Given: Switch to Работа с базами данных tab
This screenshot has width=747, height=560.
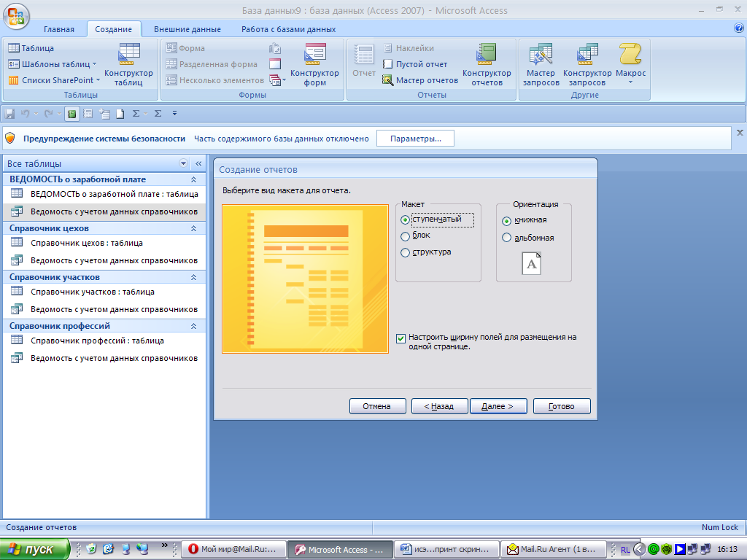Looking at the screenshot, I should 288,29.
